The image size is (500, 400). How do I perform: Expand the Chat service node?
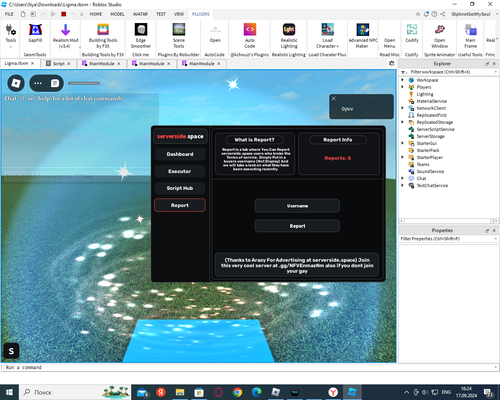coord(402,178)
